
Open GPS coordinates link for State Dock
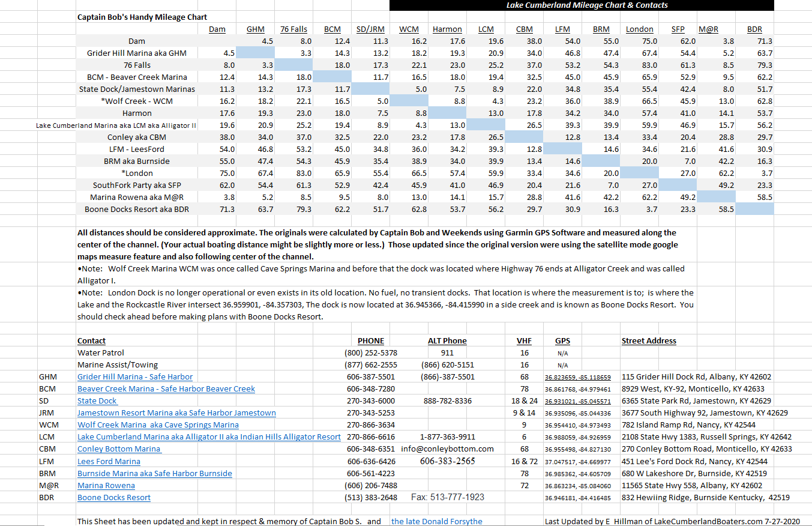[x=578, y=402]
